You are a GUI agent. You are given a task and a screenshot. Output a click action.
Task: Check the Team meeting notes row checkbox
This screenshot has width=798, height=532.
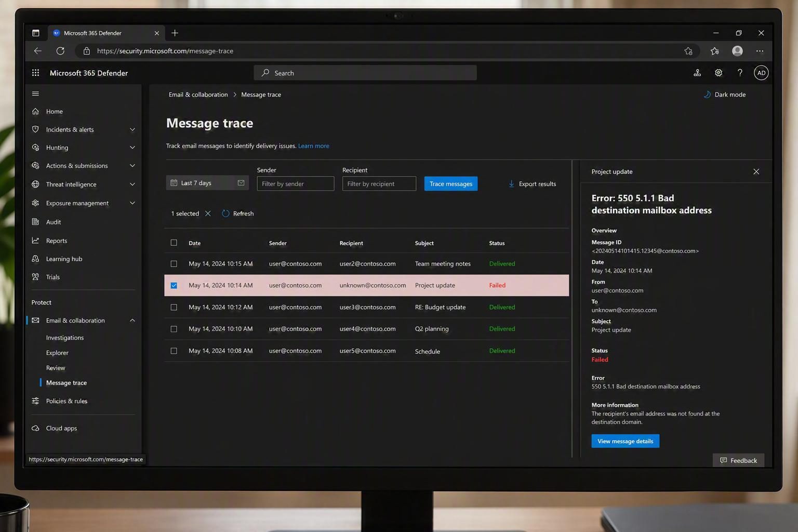174,264
